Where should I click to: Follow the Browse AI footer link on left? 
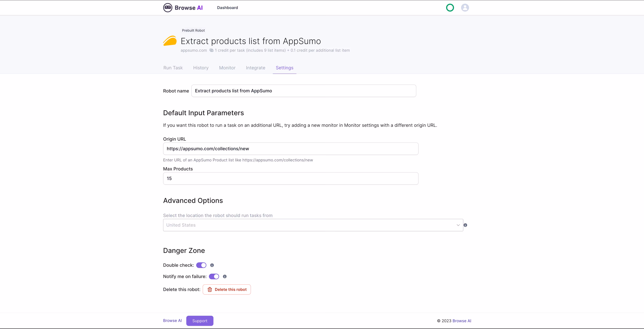click(172, 321)
